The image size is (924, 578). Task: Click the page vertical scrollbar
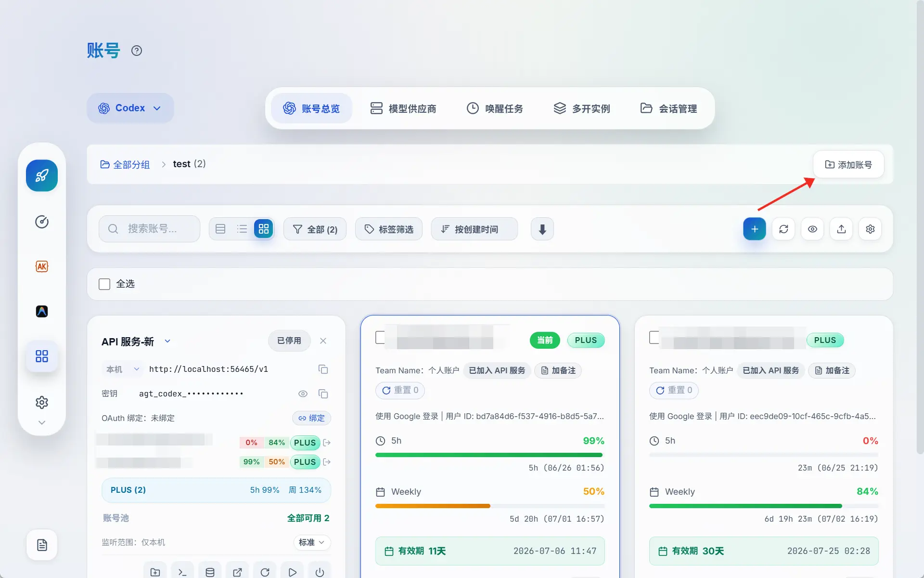coord(920,226)
